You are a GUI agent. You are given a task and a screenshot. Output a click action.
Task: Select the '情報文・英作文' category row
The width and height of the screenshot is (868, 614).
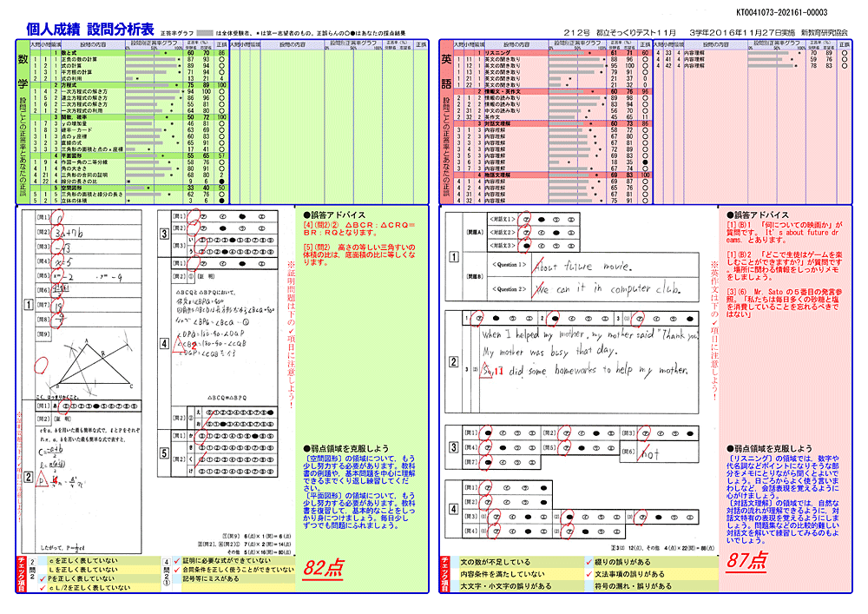click(552, 91)
